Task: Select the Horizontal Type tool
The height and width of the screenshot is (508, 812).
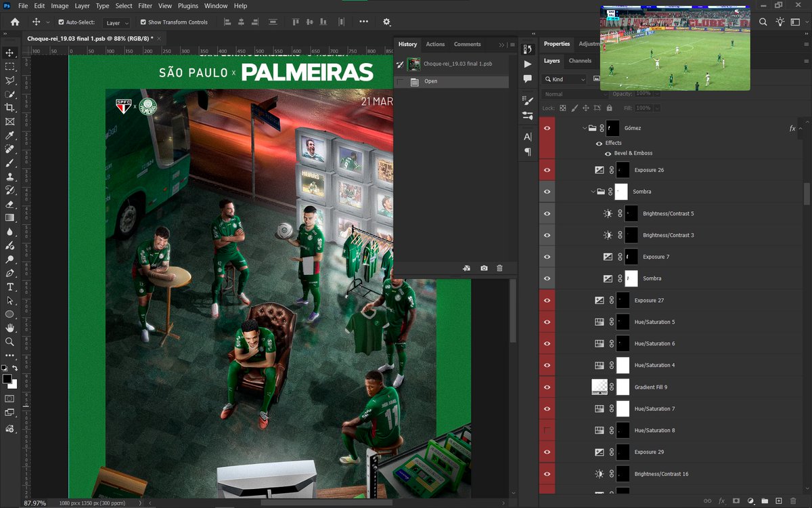Action: (x=9, y=287)
